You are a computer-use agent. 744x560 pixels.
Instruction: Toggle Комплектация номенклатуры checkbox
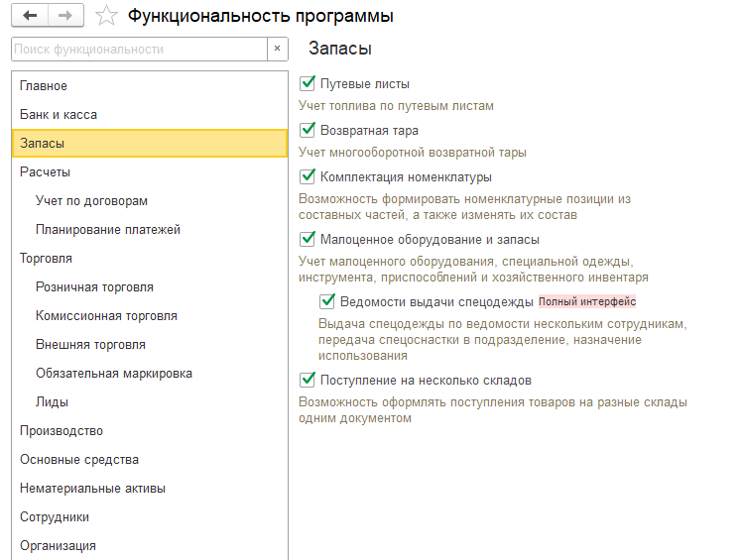coord(308,177)
